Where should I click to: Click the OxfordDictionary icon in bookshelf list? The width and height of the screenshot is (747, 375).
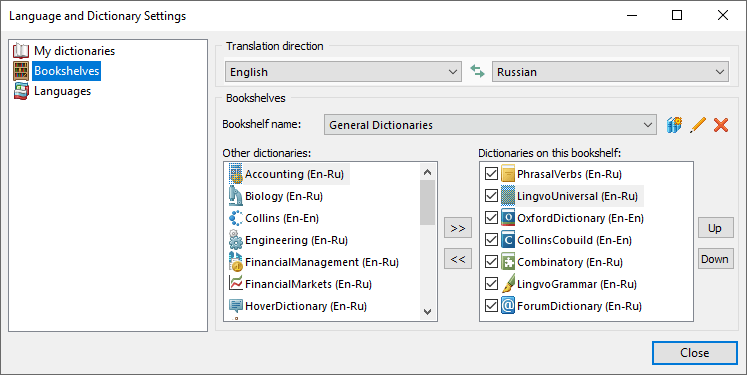tap(508, 218)
